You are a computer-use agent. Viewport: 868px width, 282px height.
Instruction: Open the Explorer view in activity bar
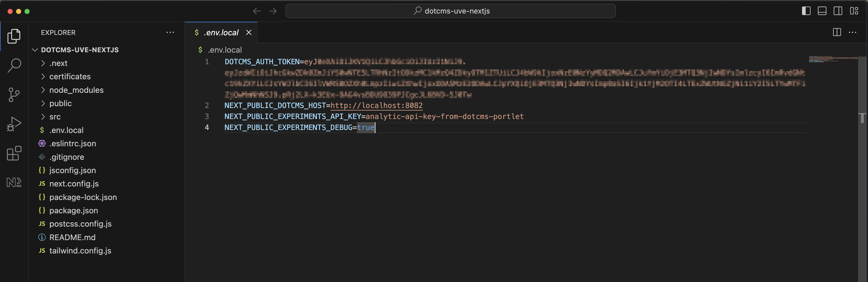click(14, 36)
